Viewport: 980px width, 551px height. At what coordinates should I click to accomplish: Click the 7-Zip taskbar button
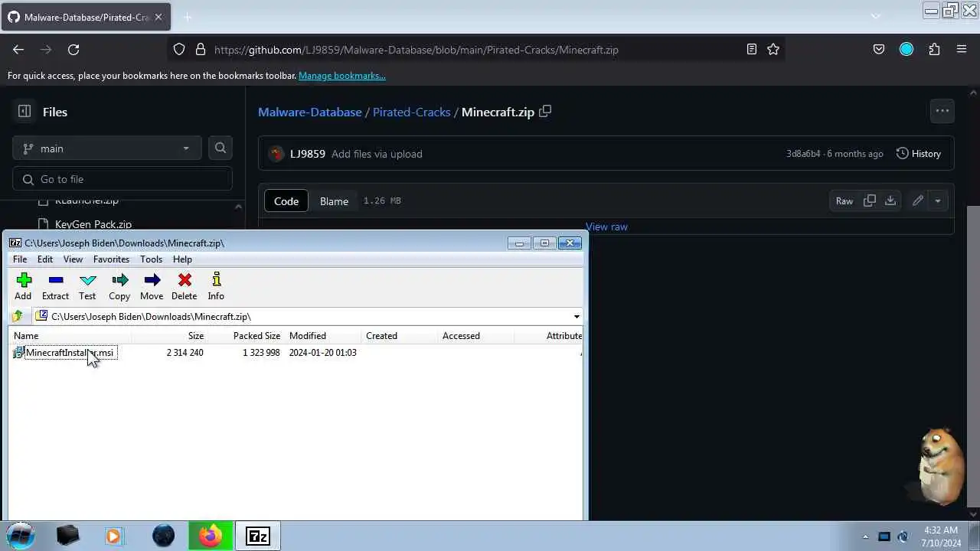click(258, 536)
